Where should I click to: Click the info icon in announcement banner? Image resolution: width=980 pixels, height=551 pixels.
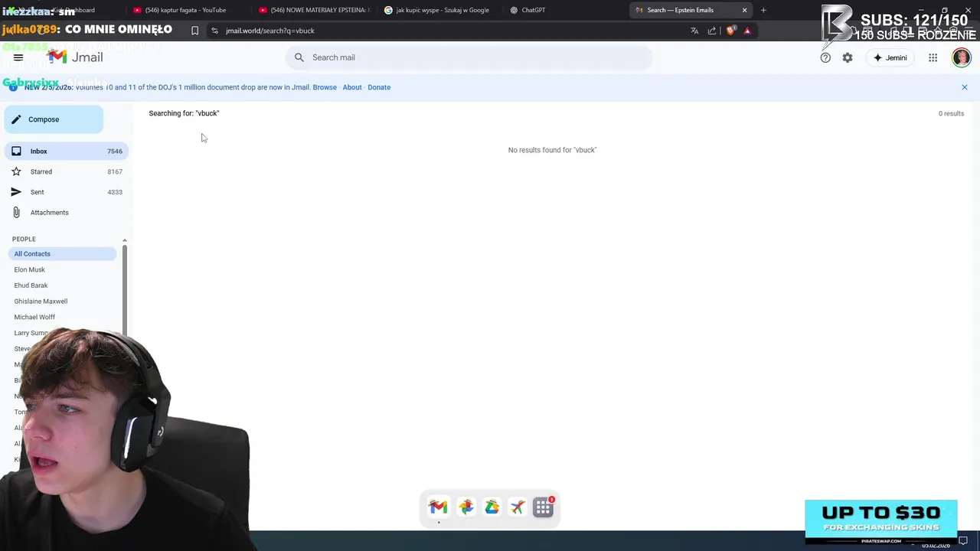click(x=13, y=87)
